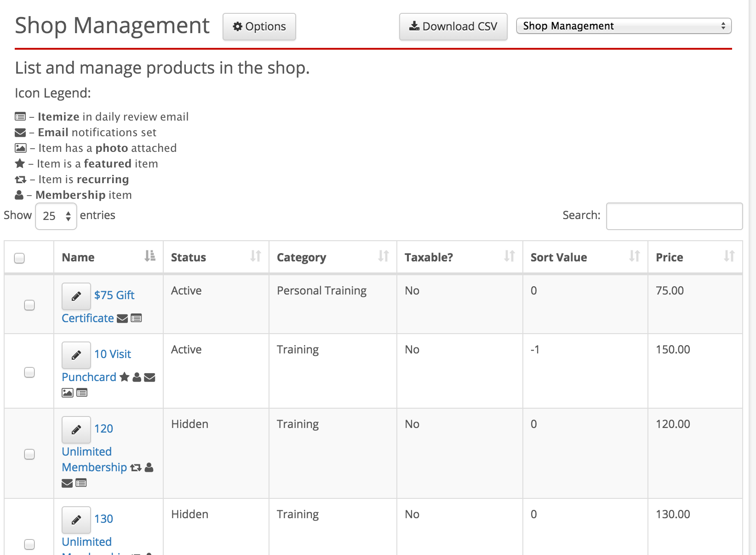
Task: Click the email notification icon for $75 Gift Certificate
Action: tap(122, 318)
